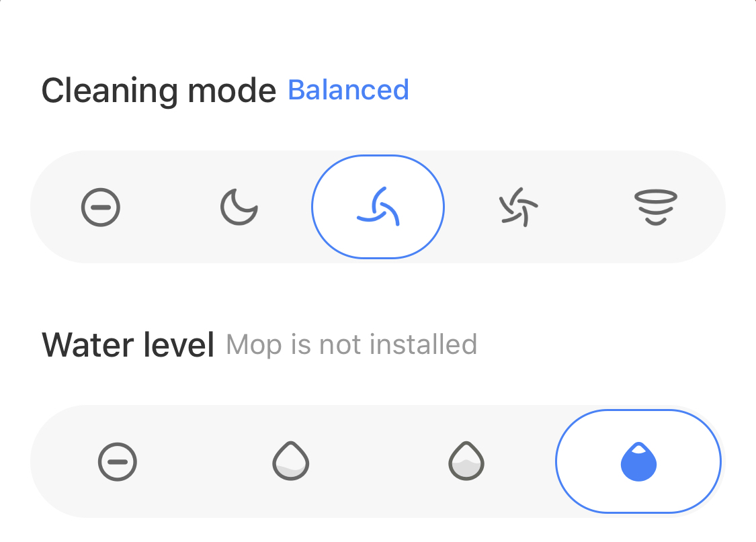Click the Water level heading

[128, 345]
